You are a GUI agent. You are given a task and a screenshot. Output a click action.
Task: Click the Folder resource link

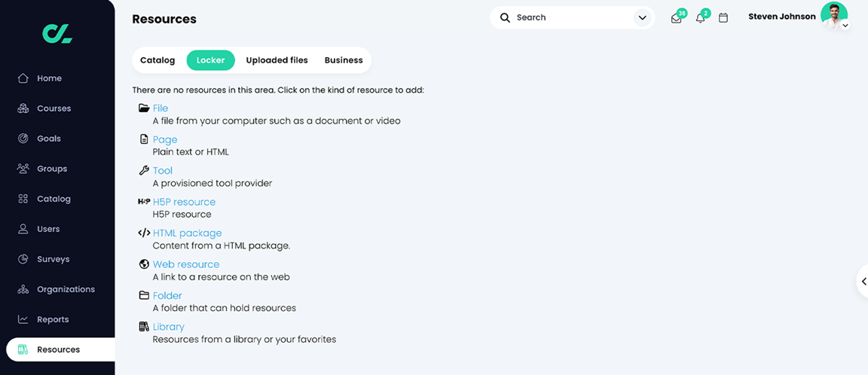167,296
